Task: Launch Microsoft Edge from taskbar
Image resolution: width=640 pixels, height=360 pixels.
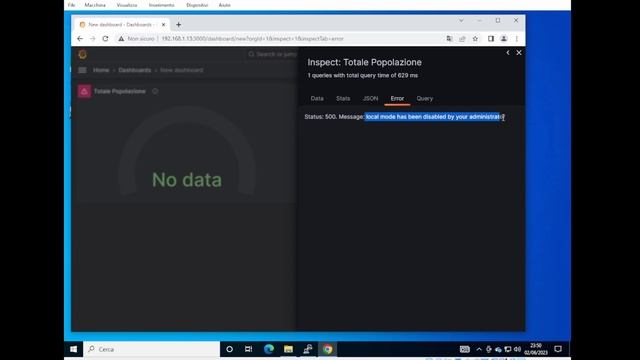Action: [269, 349]
